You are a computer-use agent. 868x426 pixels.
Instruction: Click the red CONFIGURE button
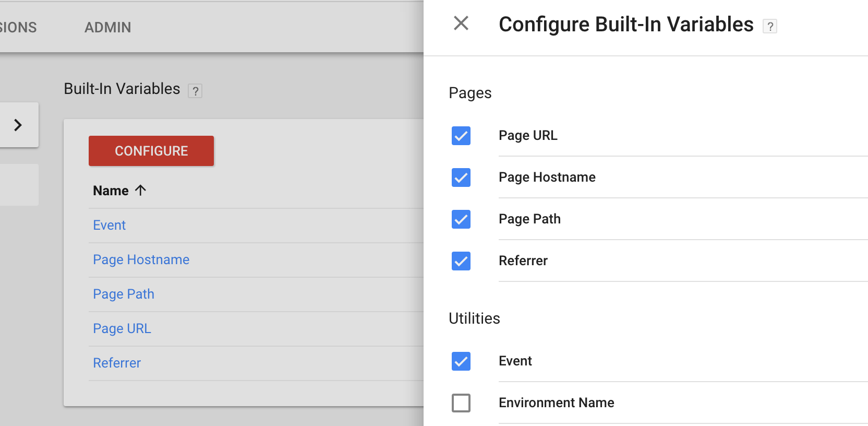(151, 151)
